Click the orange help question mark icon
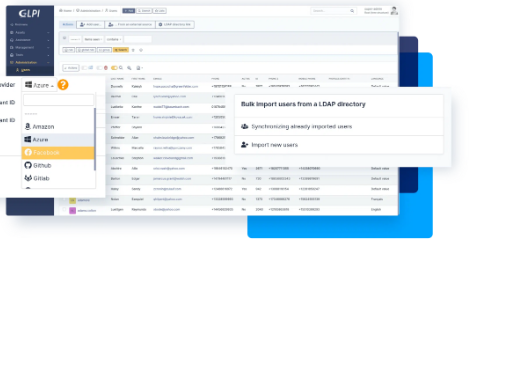 (63, 85)
